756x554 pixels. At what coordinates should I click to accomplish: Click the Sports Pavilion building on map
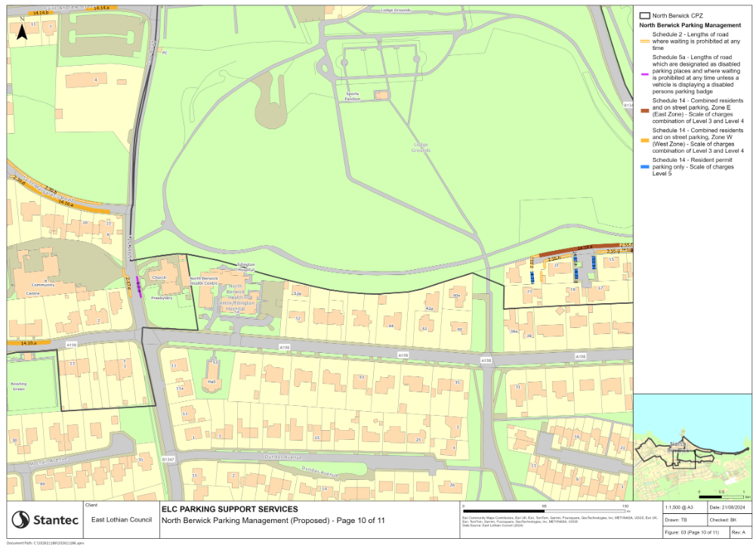381,95
